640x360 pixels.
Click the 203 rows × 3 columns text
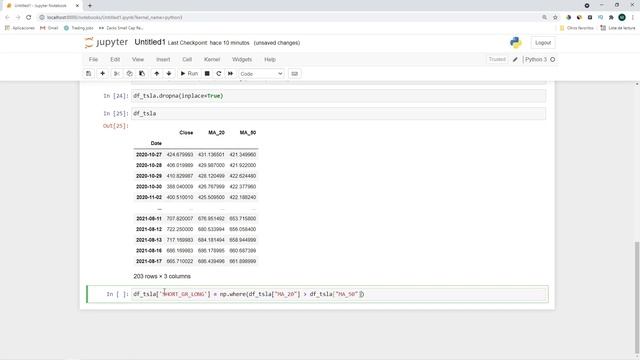pyautogui.click(x=162, y=276)
